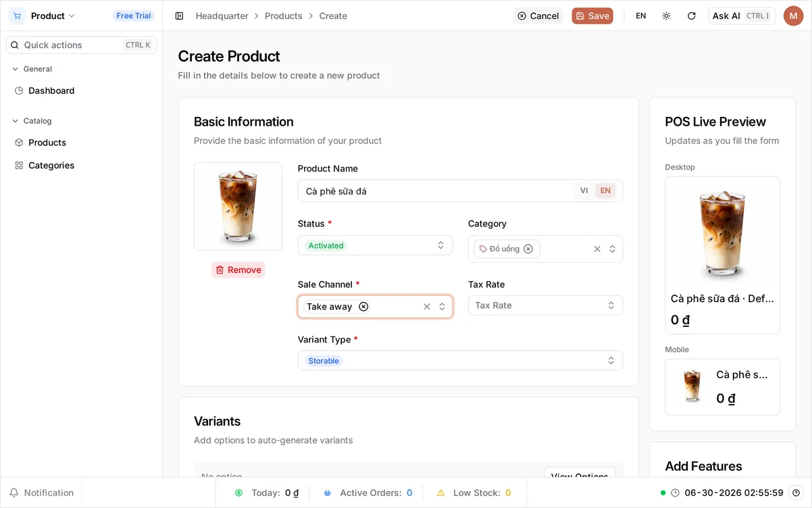Switch interface language via EN button
Image resolution: width=812 pixels, height=508 pixels.
641,16
